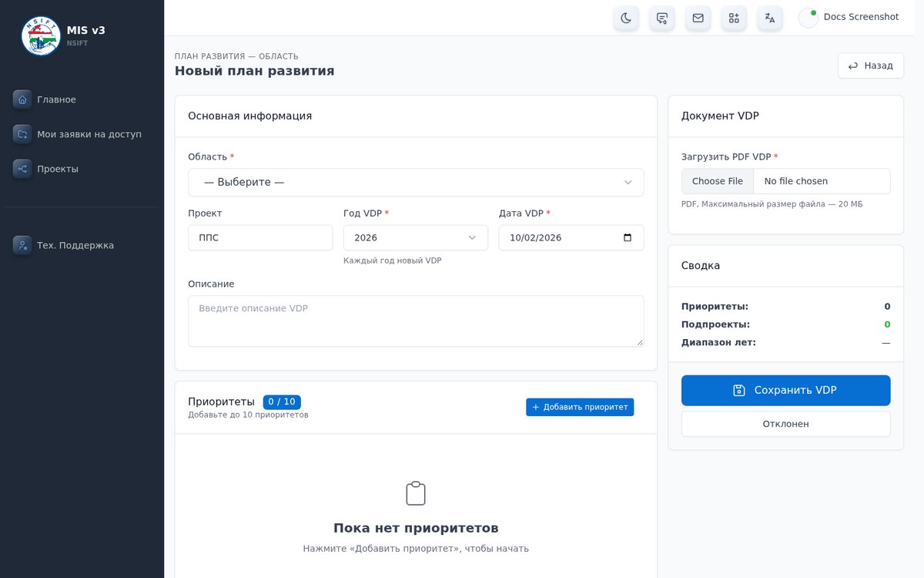The width and height of the screenshot is (924, 578).
Task: Open Главное in sidebar
Action: tap(82, 99)
